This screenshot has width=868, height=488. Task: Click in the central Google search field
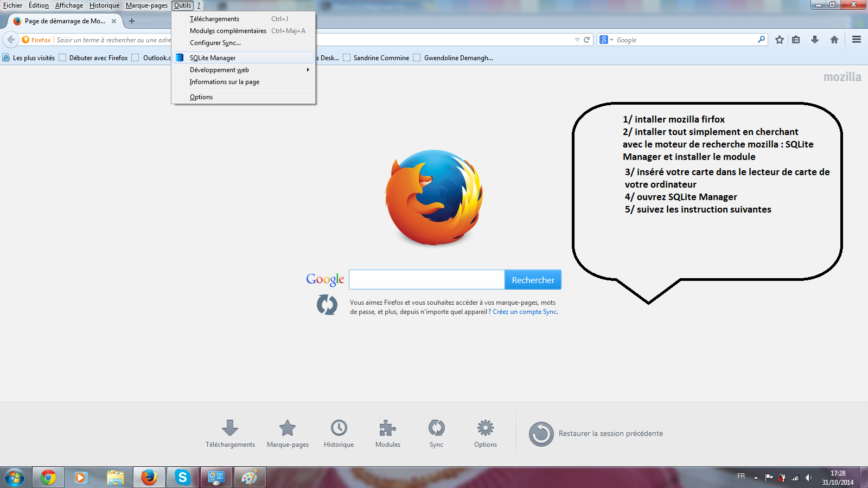point(426,280)
